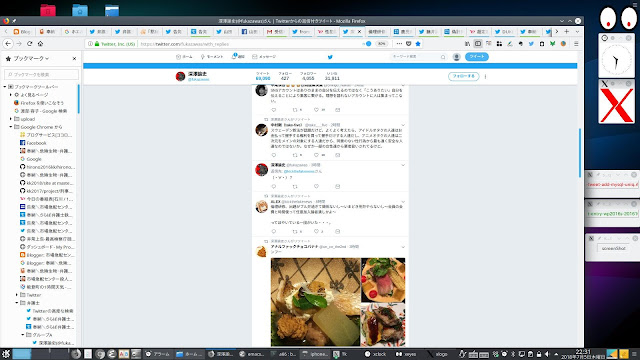Expand the よく見るページ folder
Image resolution: width=640 pixels, height=360 pixels.
point(11,95)
